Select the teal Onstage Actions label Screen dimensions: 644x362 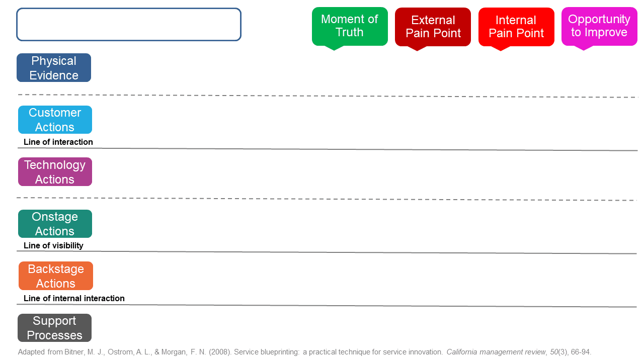point(55,224)
